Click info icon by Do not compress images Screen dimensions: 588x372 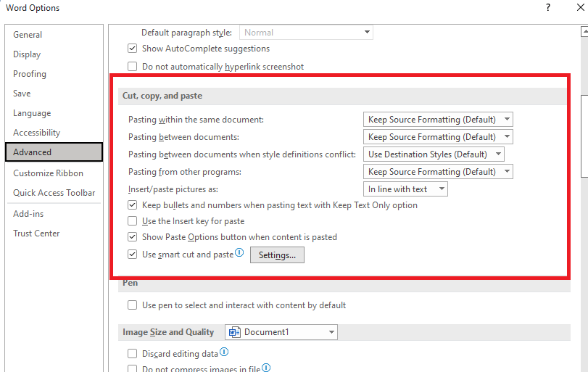266,368
